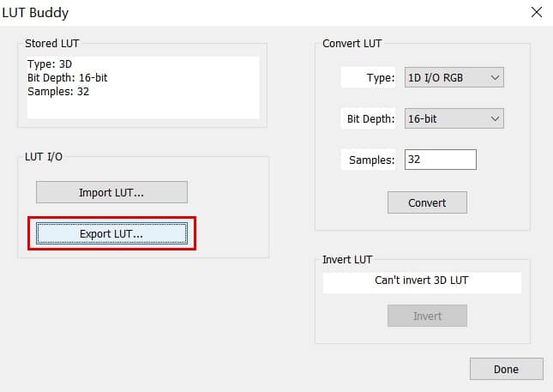
Task: Click the Invert LUT group heading
Action: point(347,259)
